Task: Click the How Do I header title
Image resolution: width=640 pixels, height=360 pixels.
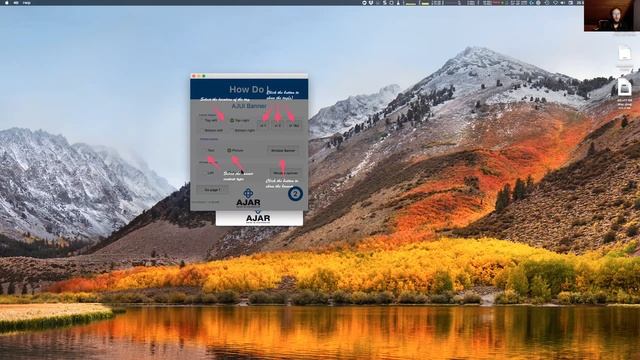Action: [249, 89]
